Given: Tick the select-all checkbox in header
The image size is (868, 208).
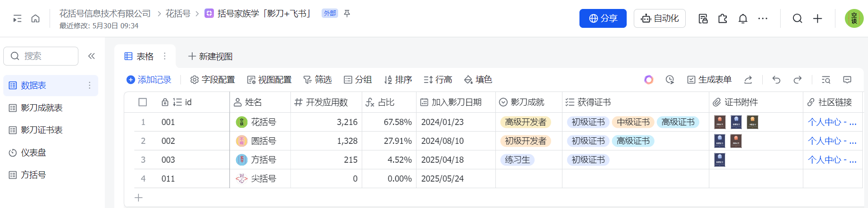Looking at the screenshot, I should (143, 102).
